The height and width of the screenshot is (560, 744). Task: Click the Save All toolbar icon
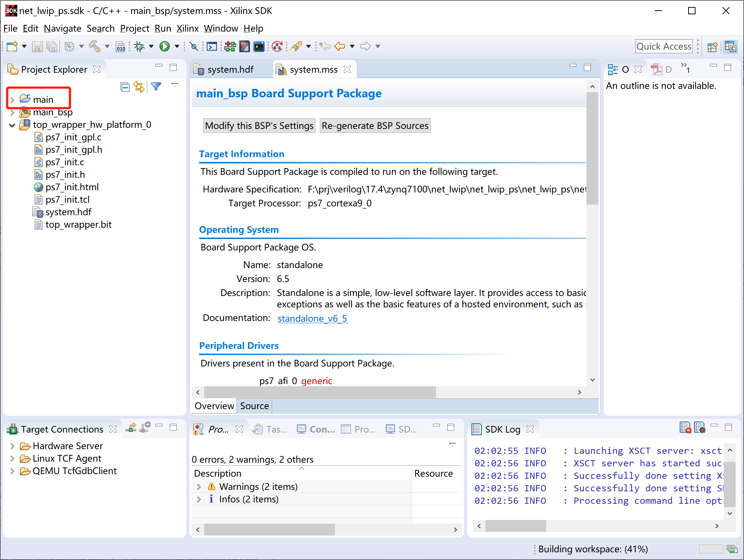click(52, 47)
